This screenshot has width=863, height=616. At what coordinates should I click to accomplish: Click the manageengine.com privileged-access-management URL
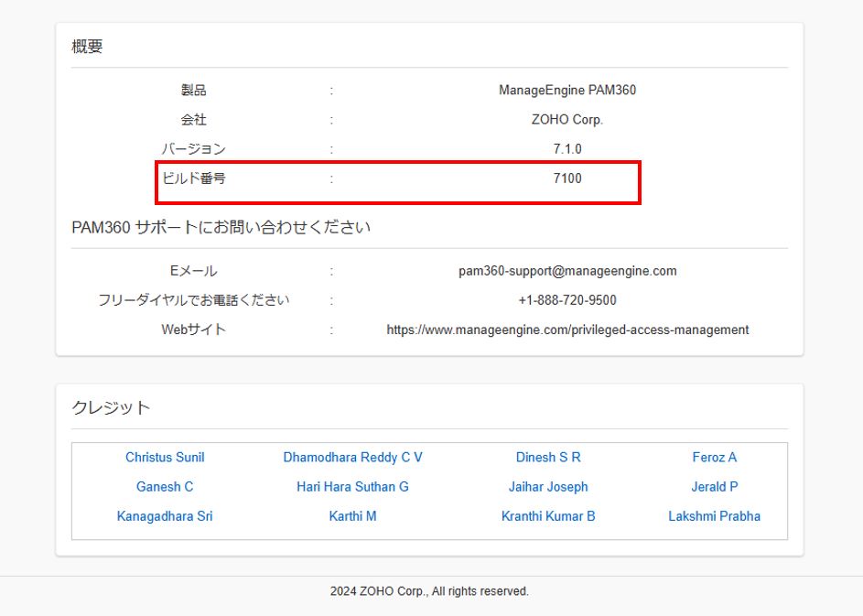(567, 330)
